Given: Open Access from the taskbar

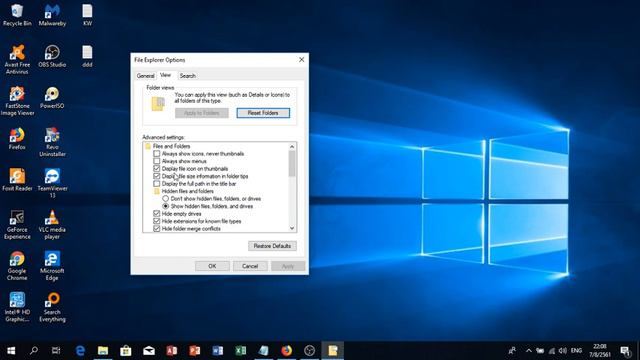Looking at the screenshot, I should [171, 351].
